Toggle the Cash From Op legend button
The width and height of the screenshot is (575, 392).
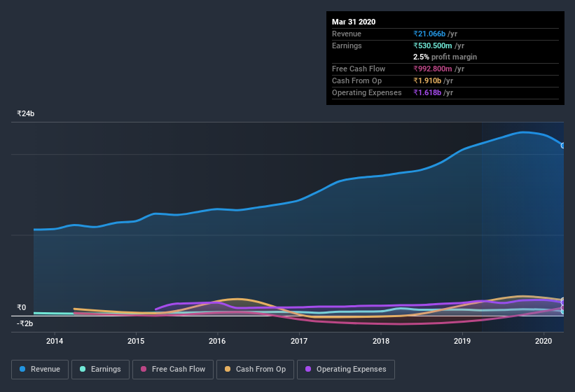(255, 370)
